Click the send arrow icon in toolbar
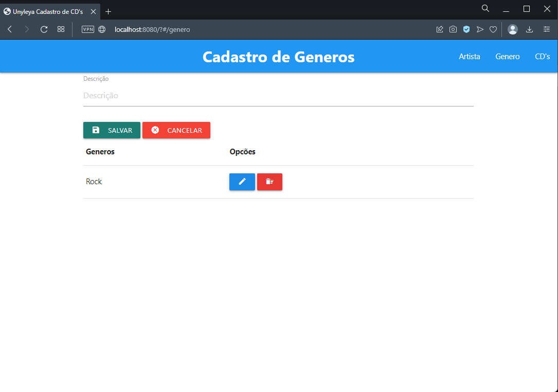Screen dimensions: 558x392 tap(480, 29)
